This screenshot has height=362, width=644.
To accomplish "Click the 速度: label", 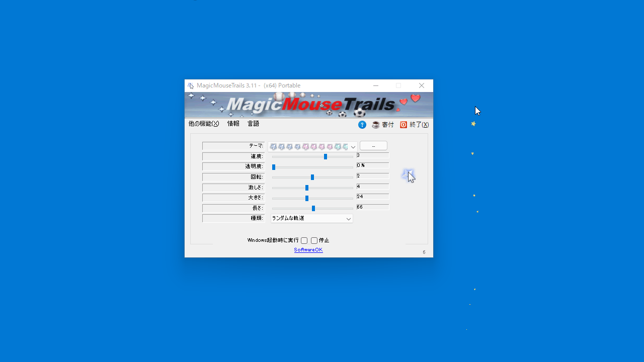I will [233, 156].
